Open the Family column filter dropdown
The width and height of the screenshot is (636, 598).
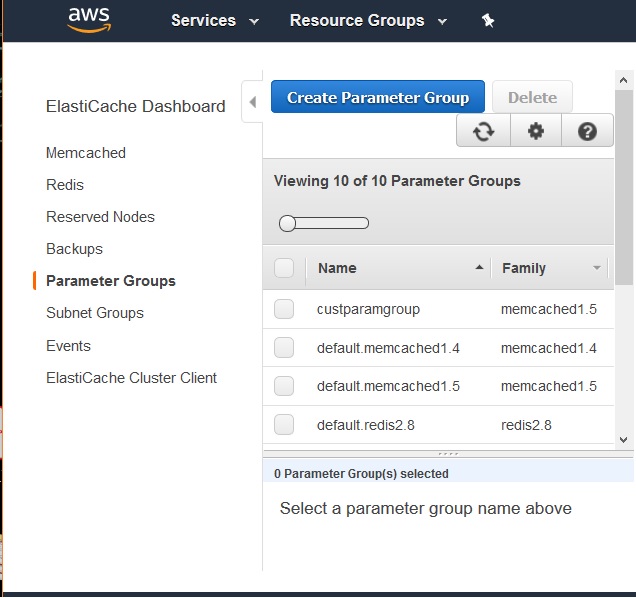coord(597,268)
